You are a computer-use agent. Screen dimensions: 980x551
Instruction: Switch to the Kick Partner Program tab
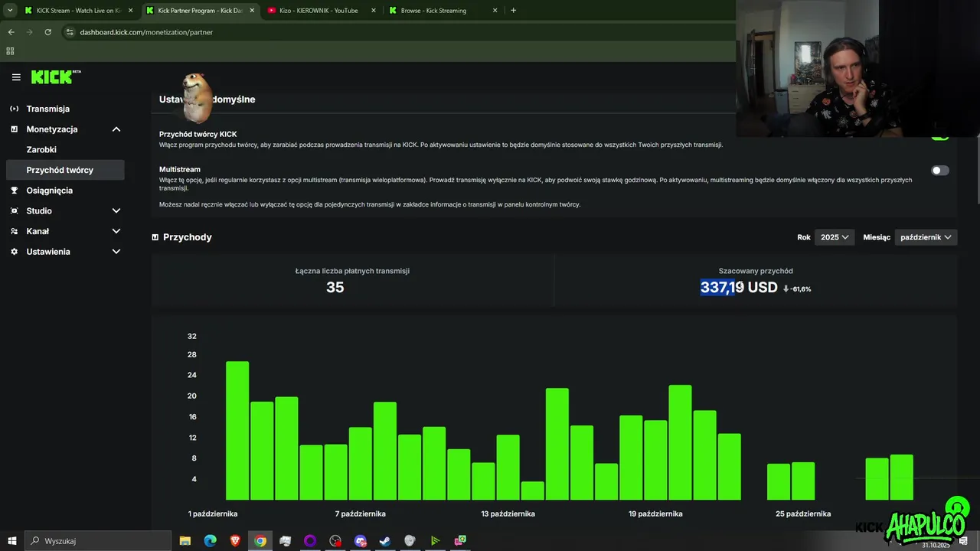click(x=199, y=11)
